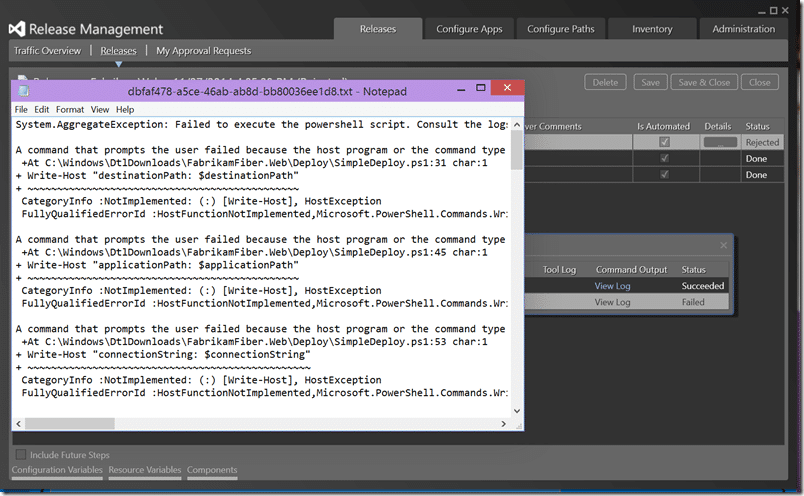The height and width of the screenshot is (496, 804).
Task: Go to Traffic Overview sub-tab
Action: 47,51
